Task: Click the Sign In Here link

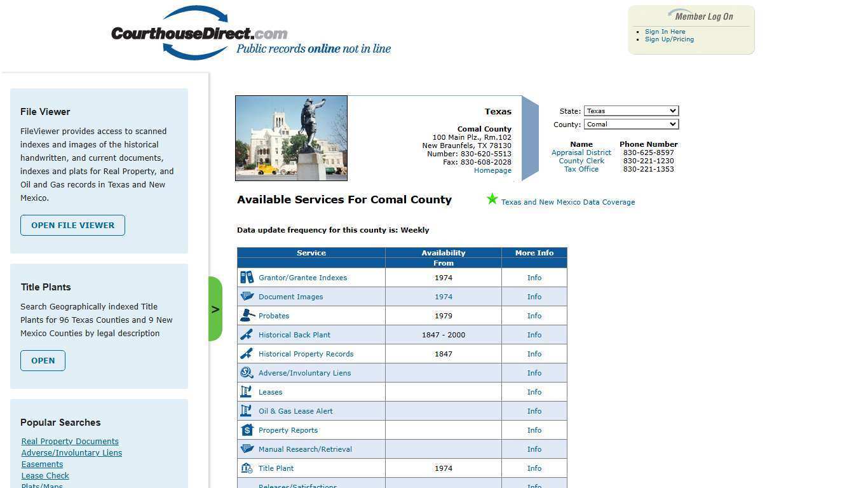Action: tap(665, 31)
